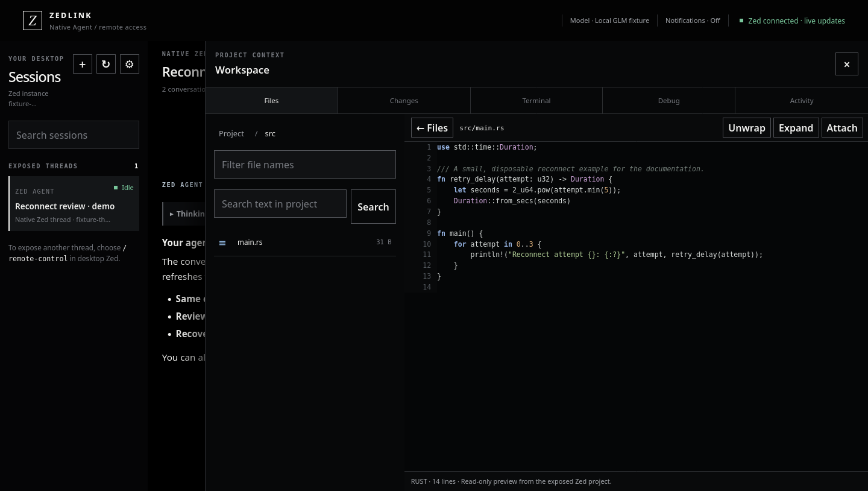Open the Terminal tab

tap(536, 101)
